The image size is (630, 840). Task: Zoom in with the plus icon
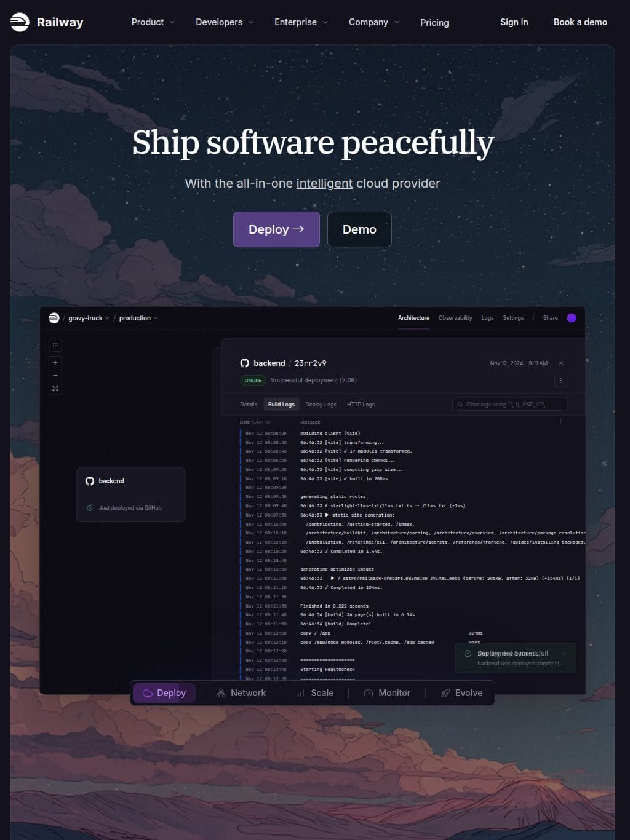point(55,363)
